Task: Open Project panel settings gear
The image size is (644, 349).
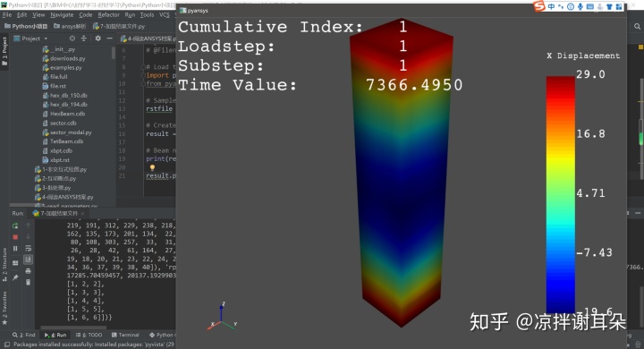Action: click(97, 38)
